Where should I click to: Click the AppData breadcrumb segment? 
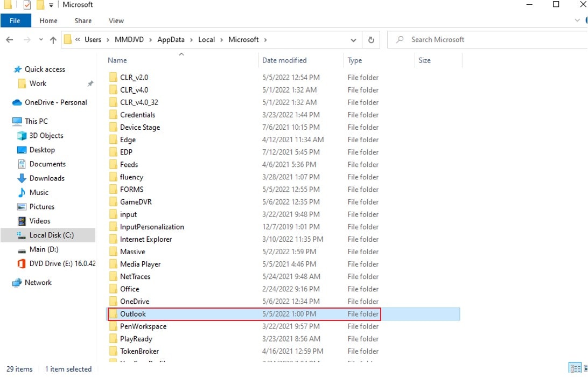pyautogui.click(x=171, y=40)
